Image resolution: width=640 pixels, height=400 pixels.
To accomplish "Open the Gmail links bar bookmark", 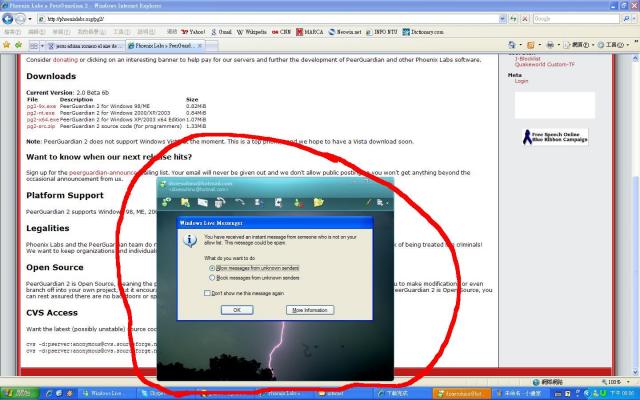I will click(221, 32).
